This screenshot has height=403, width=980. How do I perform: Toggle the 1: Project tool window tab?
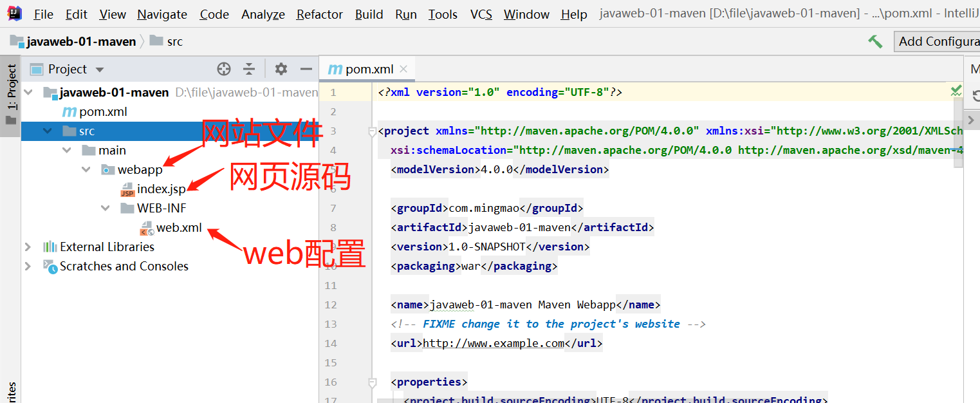click(11, 95)
